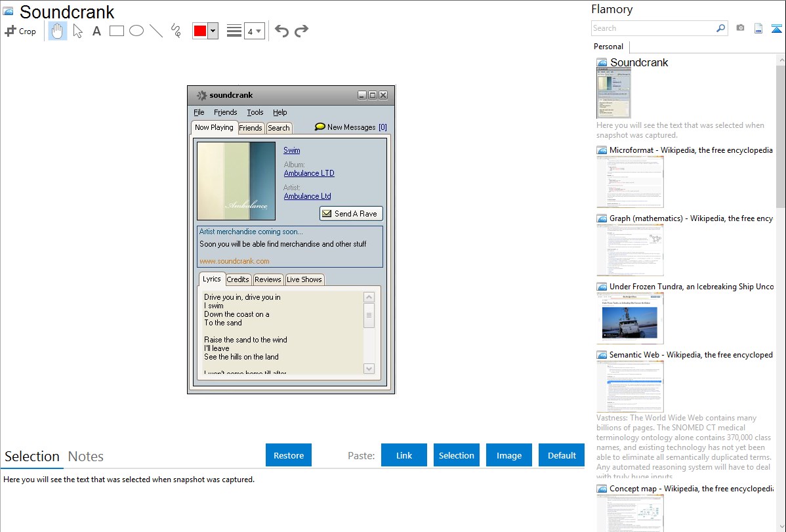Click the lyrics scrollbar thumb
This screenshot has height=532, width=786.
tap(369, 316)
